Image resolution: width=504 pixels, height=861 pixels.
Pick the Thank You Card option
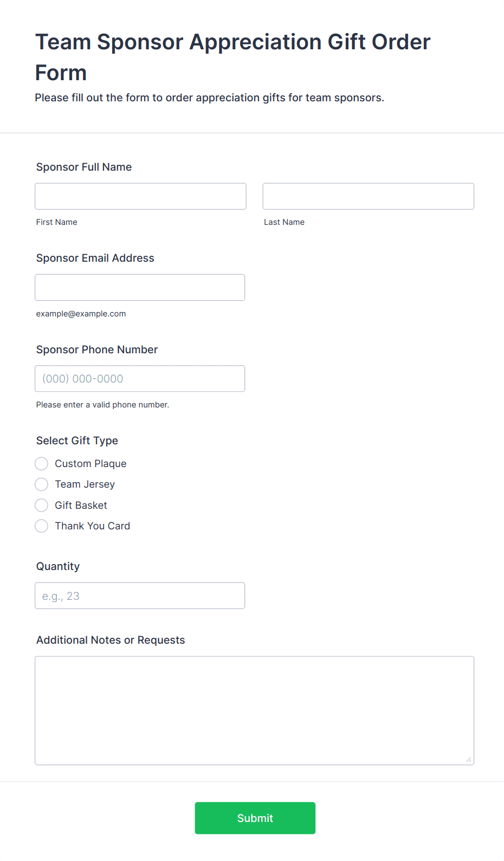42,526
